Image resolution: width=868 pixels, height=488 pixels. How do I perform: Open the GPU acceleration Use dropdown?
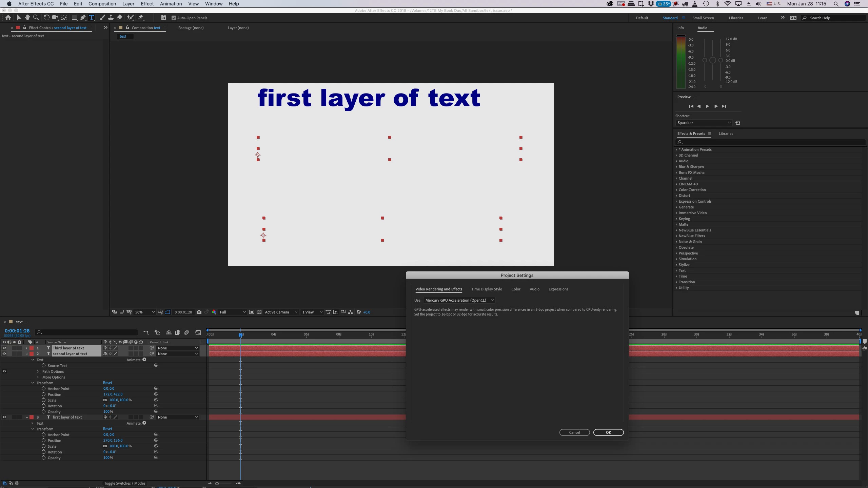pyautogui.click(x=459, y=300)
